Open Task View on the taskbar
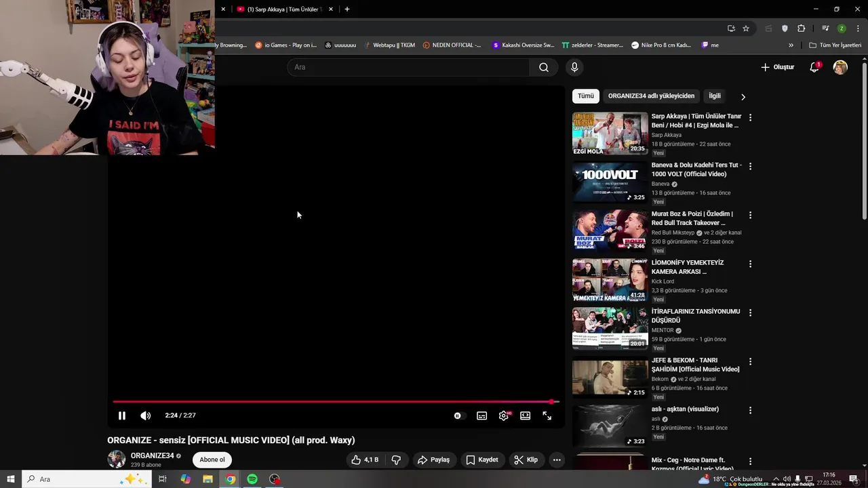 [x=163, y=479]
